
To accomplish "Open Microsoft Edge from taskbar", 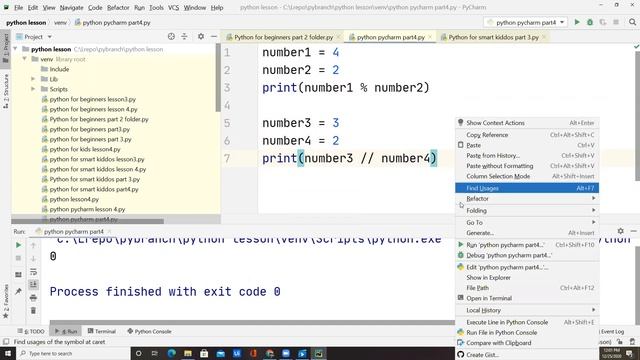I will 171,353.
